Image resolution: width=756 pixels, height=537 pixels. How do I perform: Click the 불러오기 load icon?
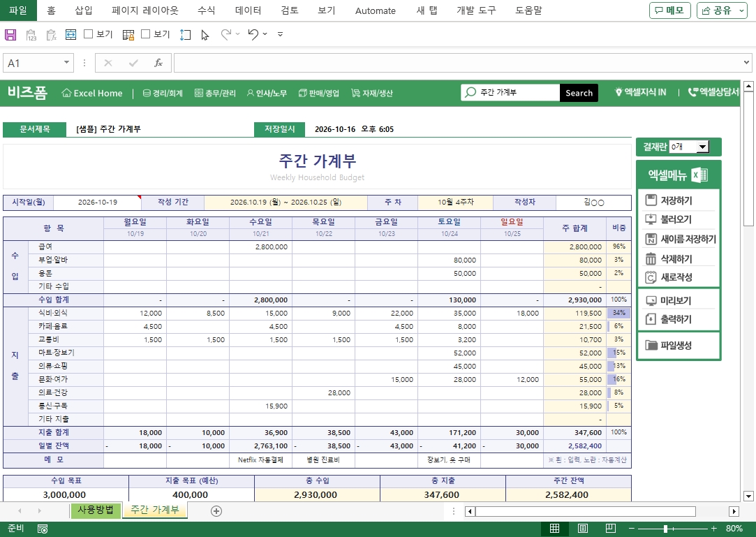point(651,219)
